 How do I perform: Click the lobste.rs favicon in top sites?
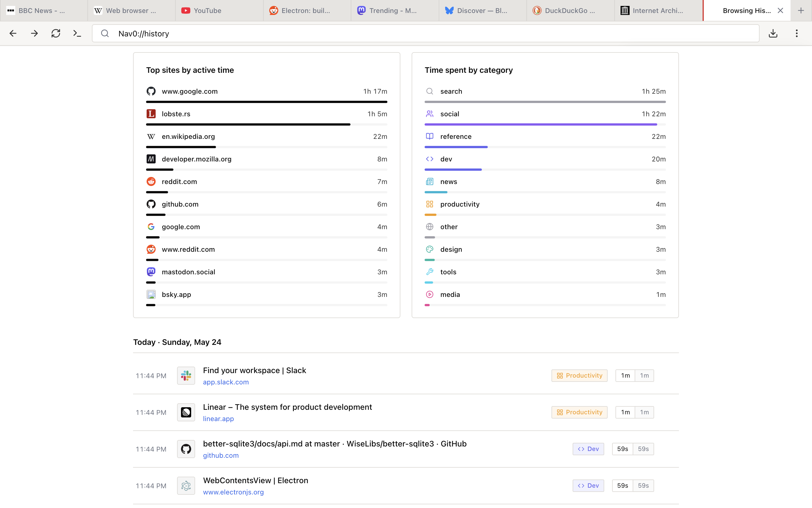(151, 114)
